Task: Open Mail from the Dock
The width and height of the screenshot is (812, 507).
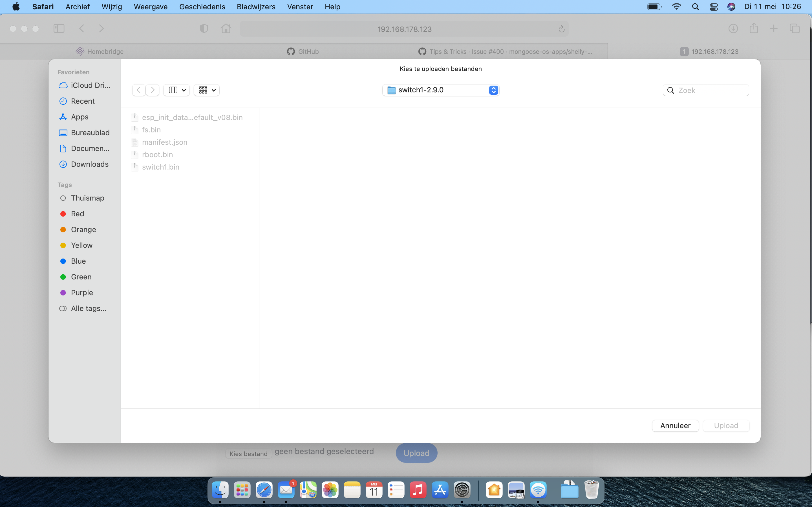Action: 286,490
